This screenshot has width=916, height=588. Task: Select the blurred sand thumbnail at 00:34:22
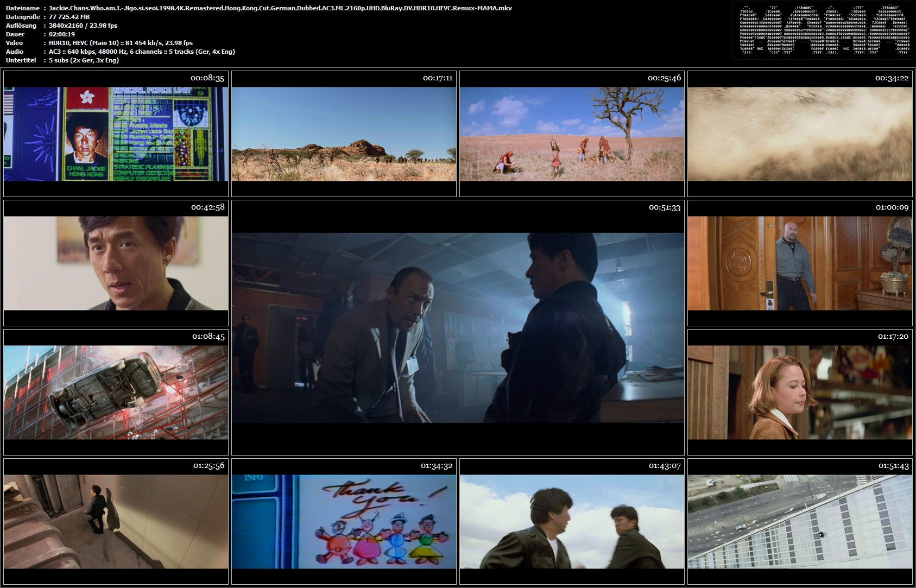800,134
